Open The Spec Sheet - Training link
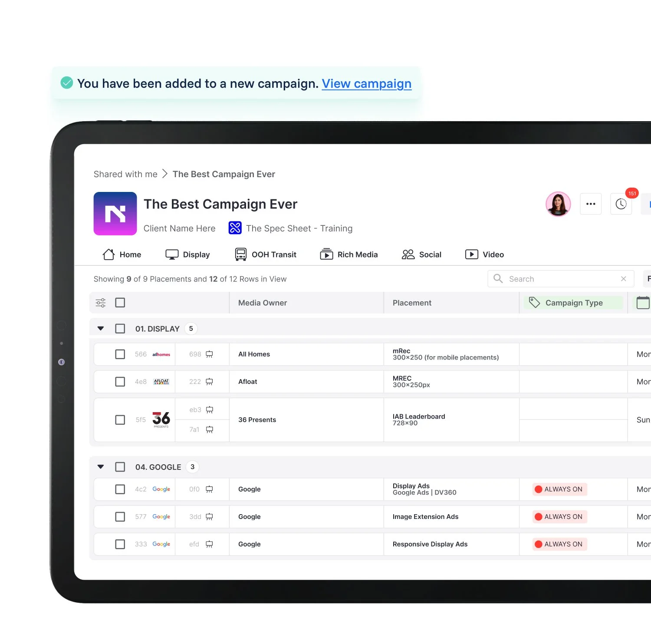This screenshot has height=644, width=651. click(x=299, y=228)
